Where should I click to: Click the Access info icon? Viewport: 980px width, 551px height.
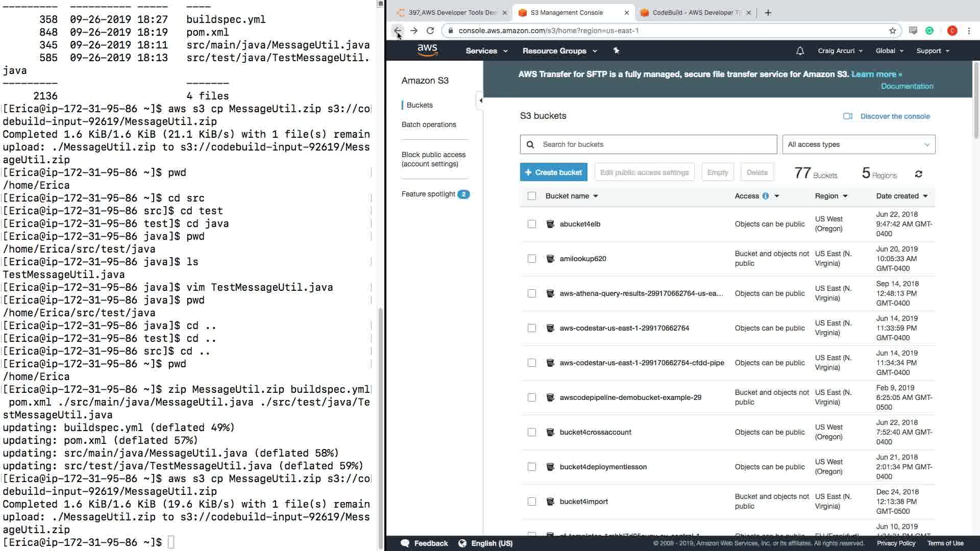point(765,196)
